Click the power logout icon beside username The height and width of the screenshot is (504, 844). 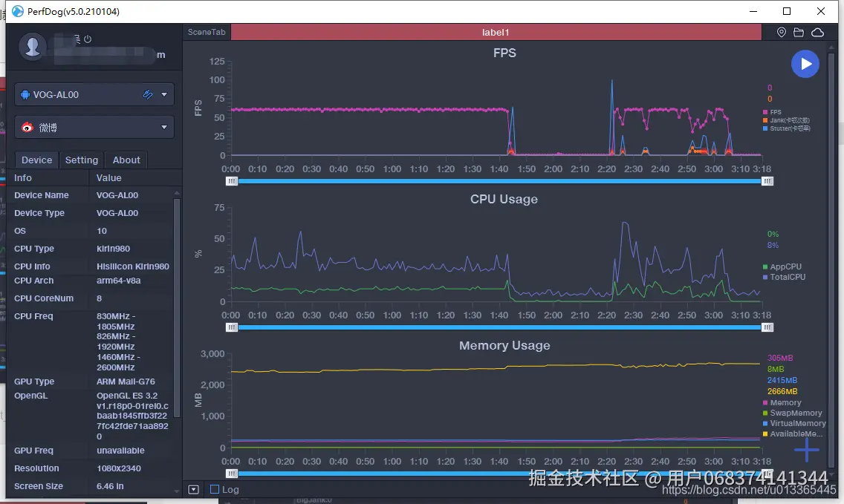88,39
